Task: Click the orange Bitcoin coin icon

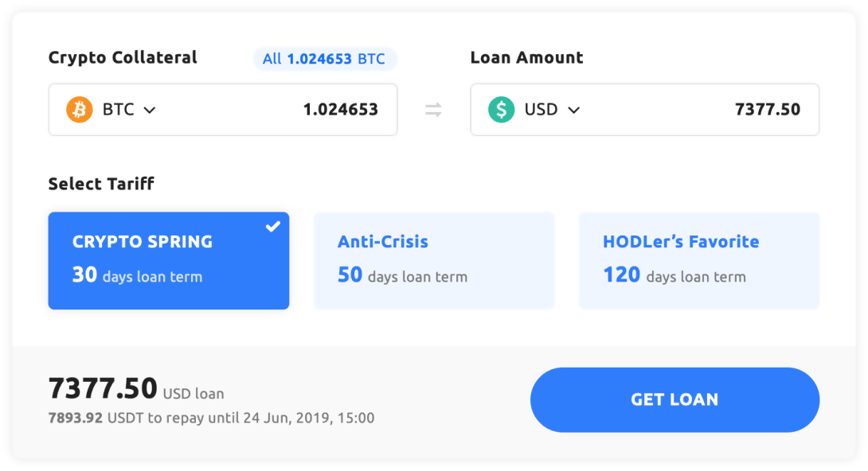Action: tap(80, 110)
